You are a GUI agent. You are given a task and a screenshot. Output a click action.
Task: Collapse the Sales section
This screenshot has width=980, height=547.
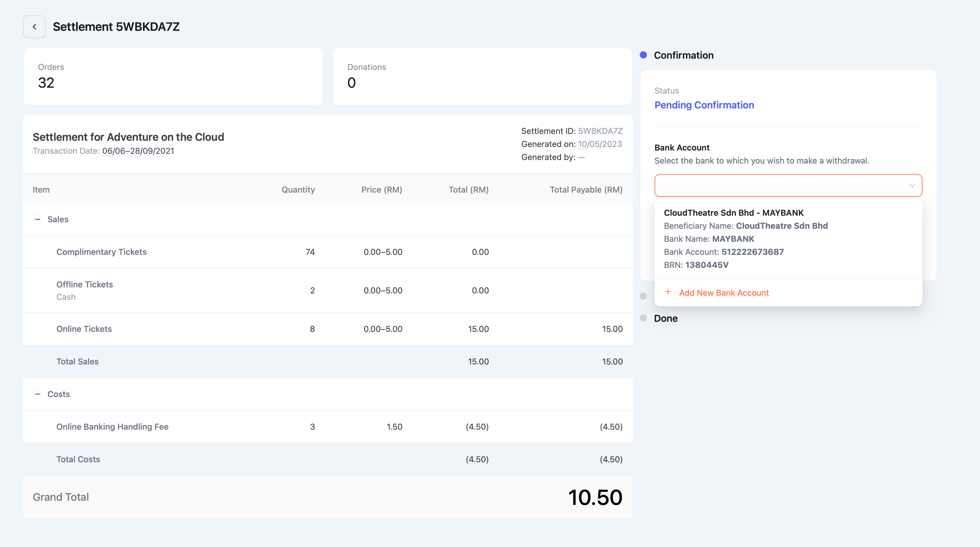38,219
